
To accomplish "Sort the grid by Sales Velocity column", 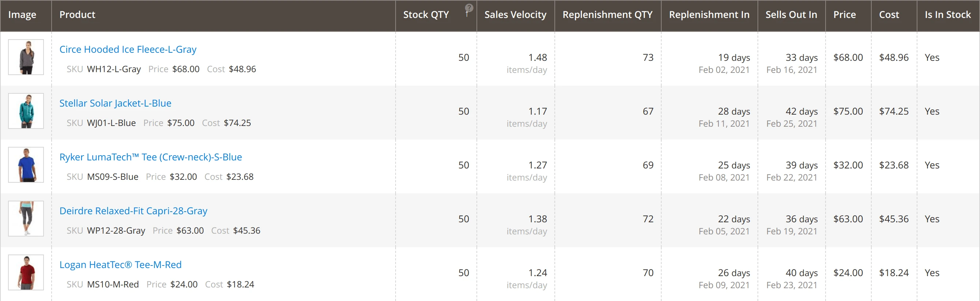I will [515, 14].
